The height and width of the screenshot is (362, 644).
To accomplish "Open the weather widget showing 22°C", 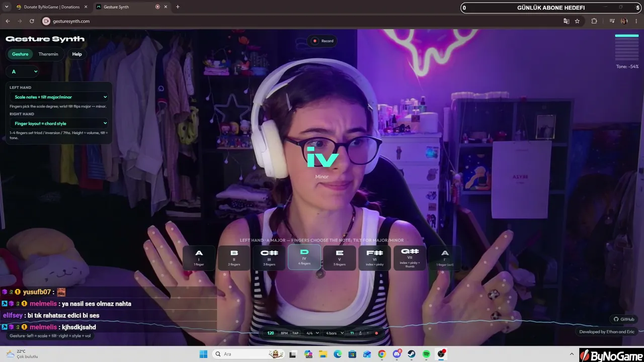I will (x=22, y=354).
